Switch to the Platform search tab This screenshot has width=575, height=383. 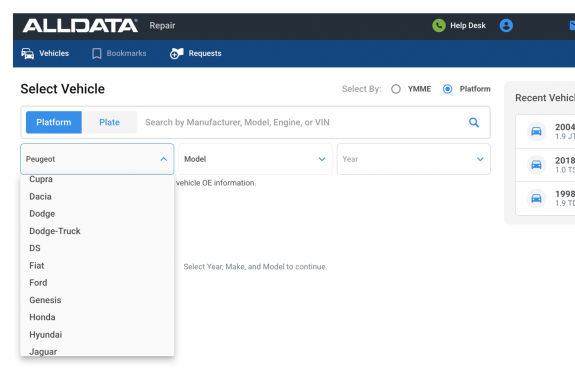click(54, 122)
